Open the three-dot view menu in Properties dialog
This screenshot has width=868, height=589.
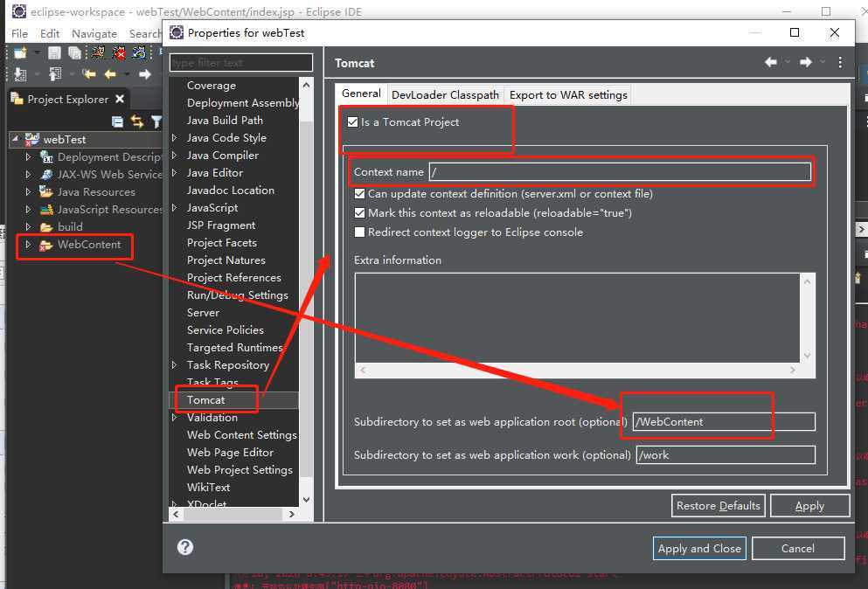(x=840, y=62)
